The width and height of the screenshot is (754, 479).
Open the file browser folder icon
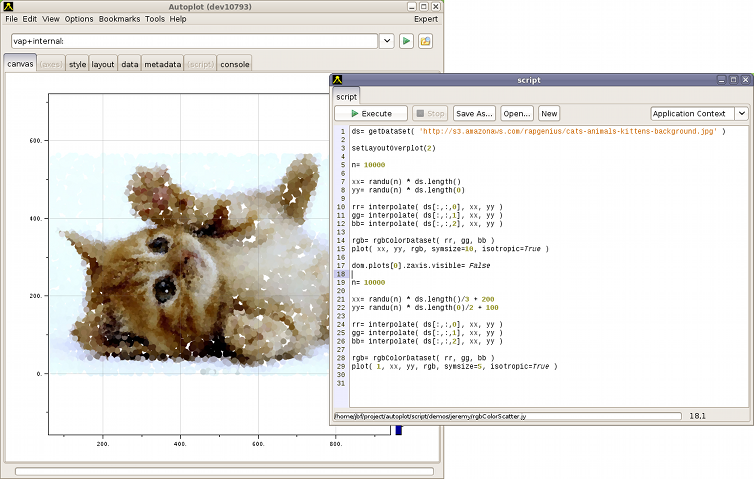(425, 41)
